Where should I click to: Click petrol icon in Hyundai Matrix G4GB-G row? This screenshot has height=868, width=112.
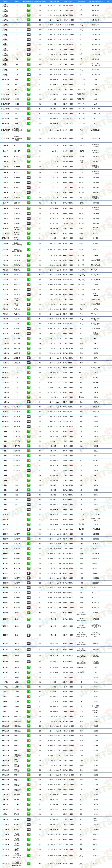coord(29,412)
